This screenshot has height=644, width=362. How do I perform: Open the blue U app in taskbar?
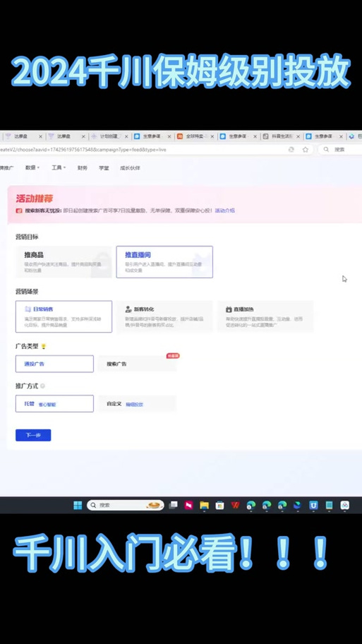(313, 505)
